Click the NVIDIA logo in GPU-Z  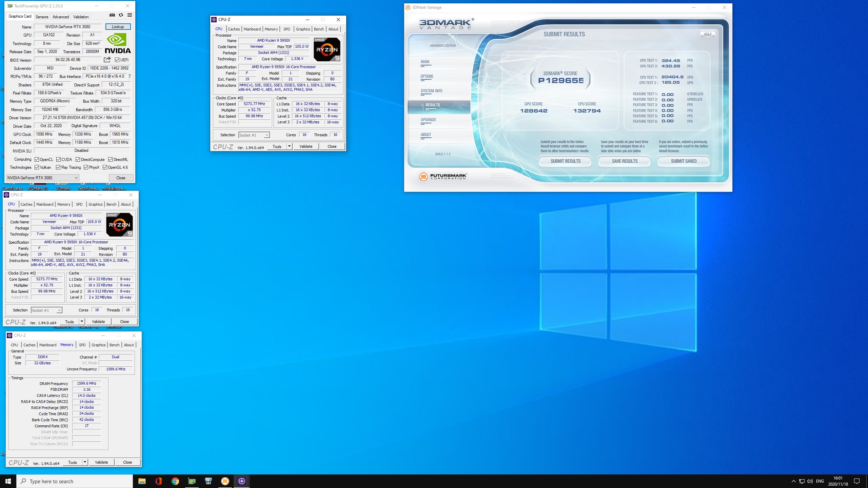click(118, 43)
